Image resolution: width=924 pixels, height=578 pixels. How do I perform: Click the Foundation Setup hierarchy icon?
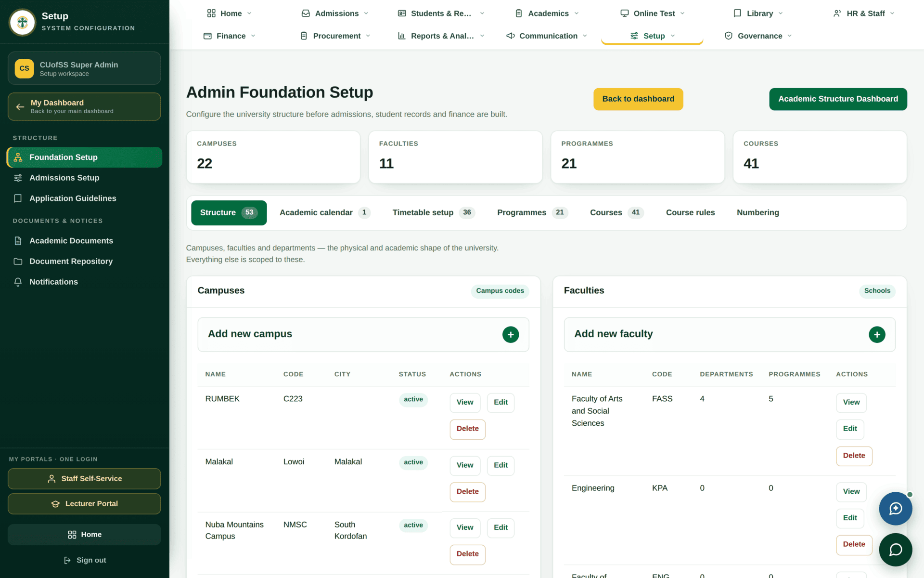[18, 158]
